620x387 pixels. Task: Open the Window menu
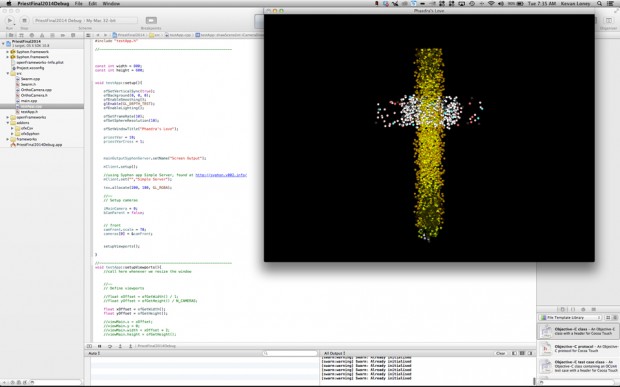[111, 4]
